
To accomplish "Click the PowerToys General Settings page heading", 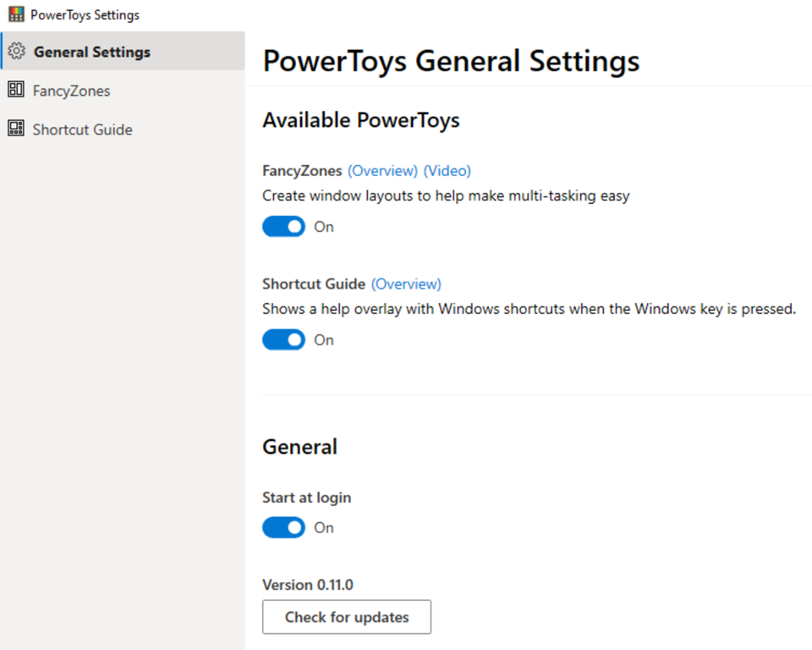I will (451, 62).
